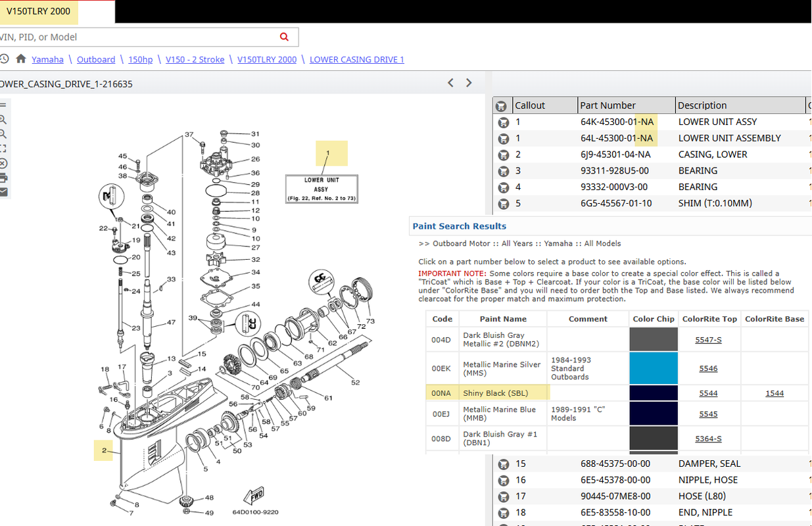Click part number 688-45375-00-00
The image size is (812, 526).
coord(616,464)
